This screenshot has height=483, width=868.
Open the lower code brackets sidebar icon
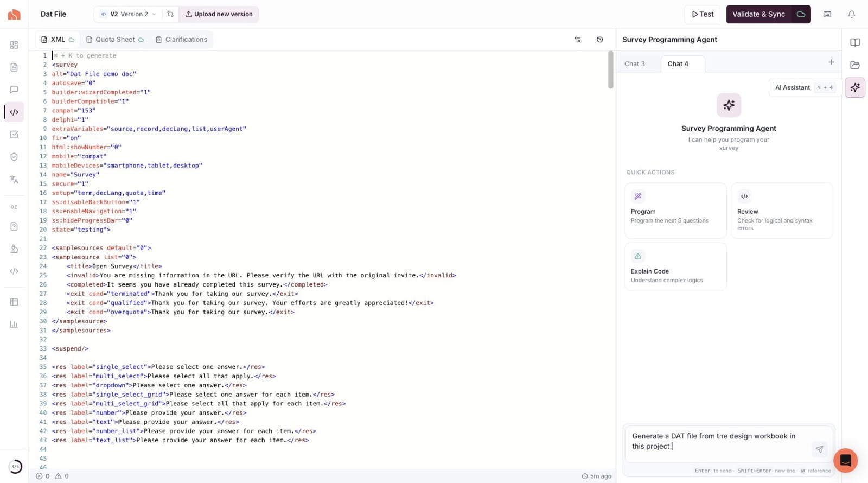(x=14, y=271)
